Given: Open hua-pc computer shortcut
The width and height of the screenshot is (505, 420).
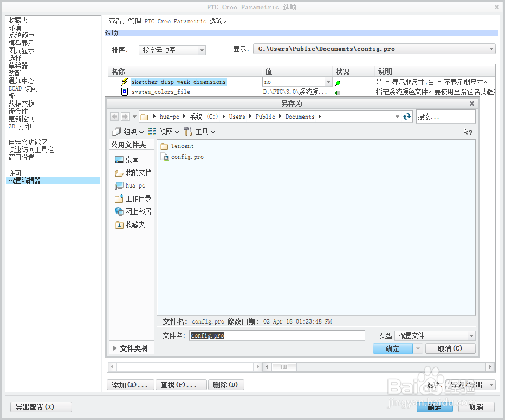Looking at the screenshot, I should [130, 185].
